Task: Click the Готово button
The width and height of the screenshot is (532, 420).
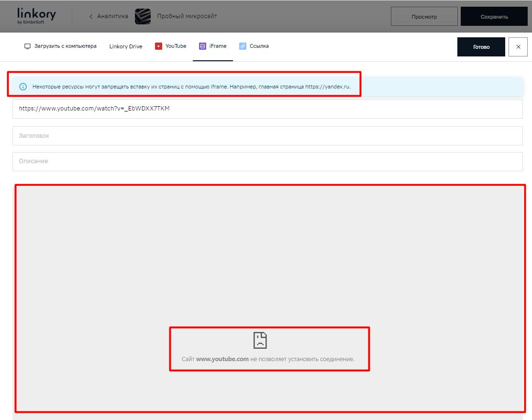Action: tap(481, 47)
